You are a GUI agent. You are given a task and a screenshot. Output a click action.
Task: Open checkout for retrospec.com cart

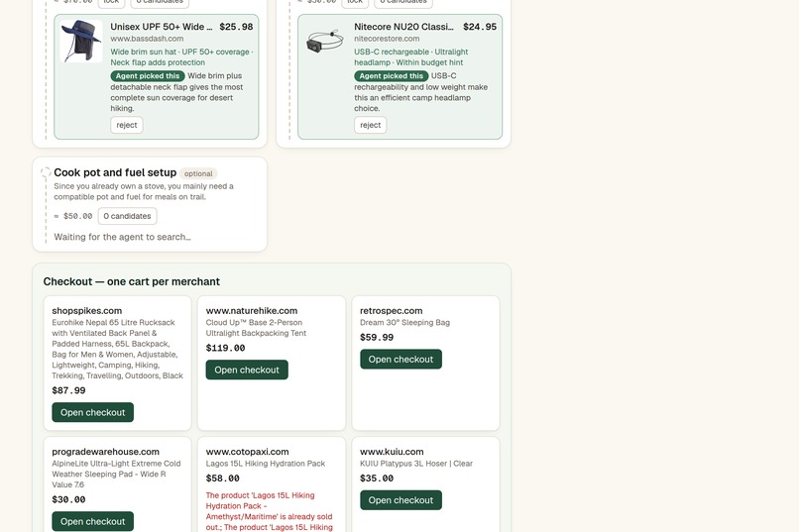401,359
